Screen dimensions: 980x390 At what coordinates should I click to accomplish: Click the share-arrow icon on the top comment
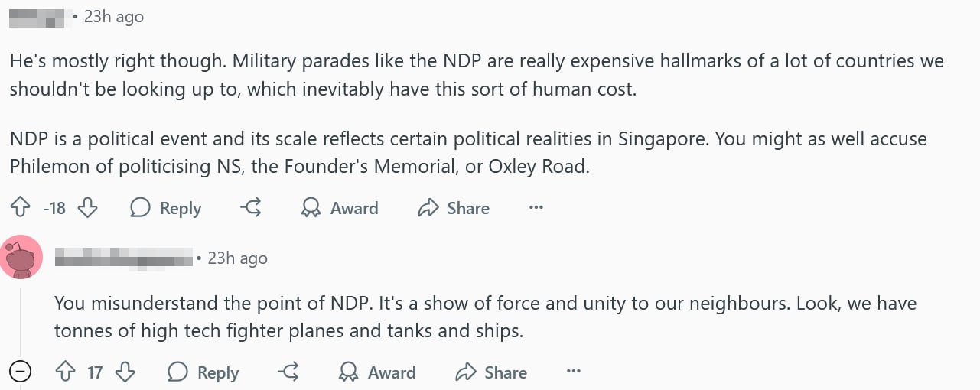coord(251,208)
